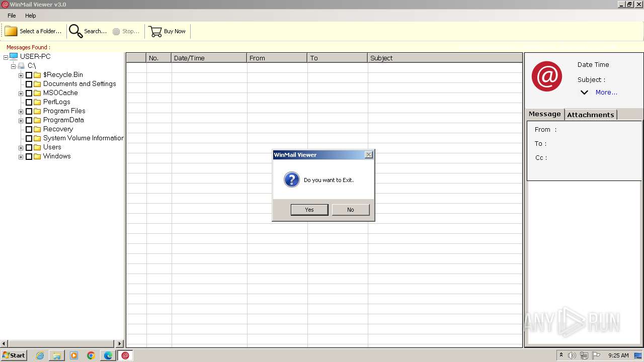Sort by the From column header
Screen dimensions: 644x362
click(x=277, y=58)
